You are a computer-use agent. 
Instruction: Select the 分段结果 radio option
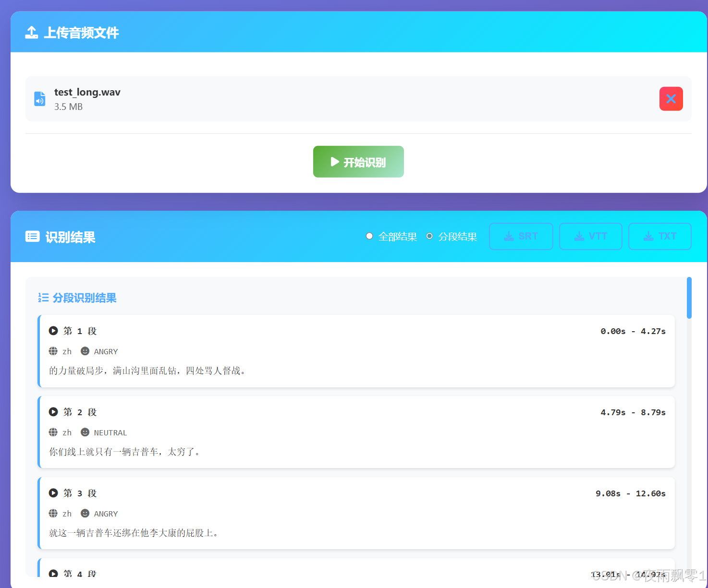point(429,236)
